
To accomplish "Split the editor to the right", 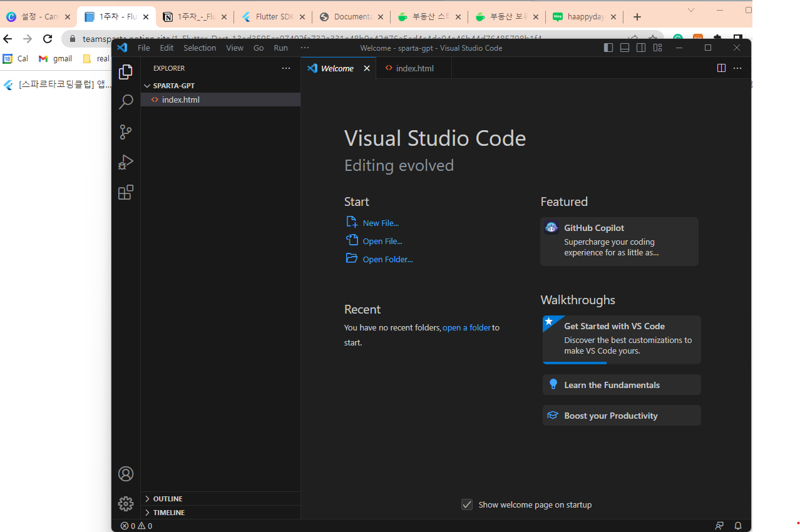I will [x=721, y=68].
